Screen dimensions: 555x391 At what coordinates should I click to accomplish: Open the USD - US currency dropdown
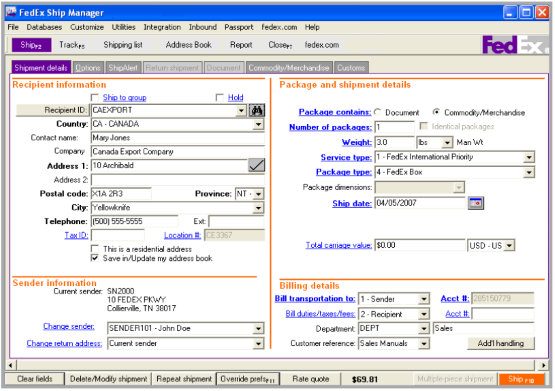pos(509,245)
